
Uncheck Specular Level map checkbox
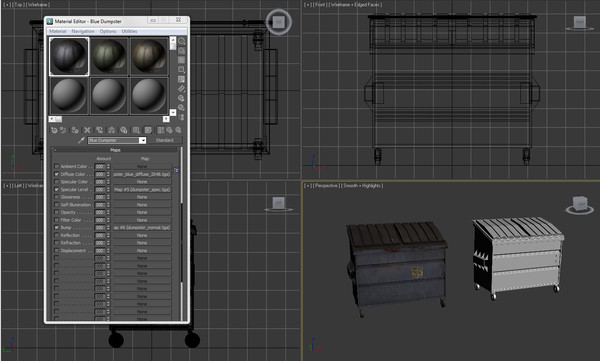(57, 189)
